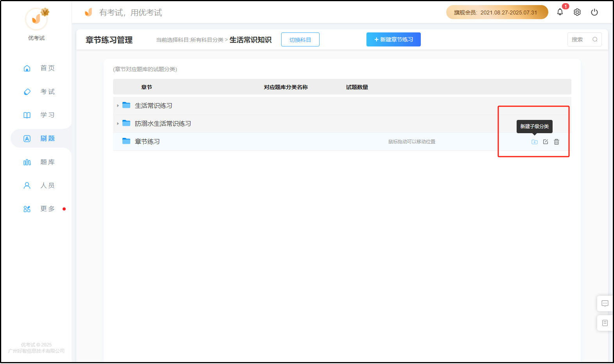Click the practice icon beside 刷题
The width and height of the screenshot is (614, 364).
pos(27,139)
